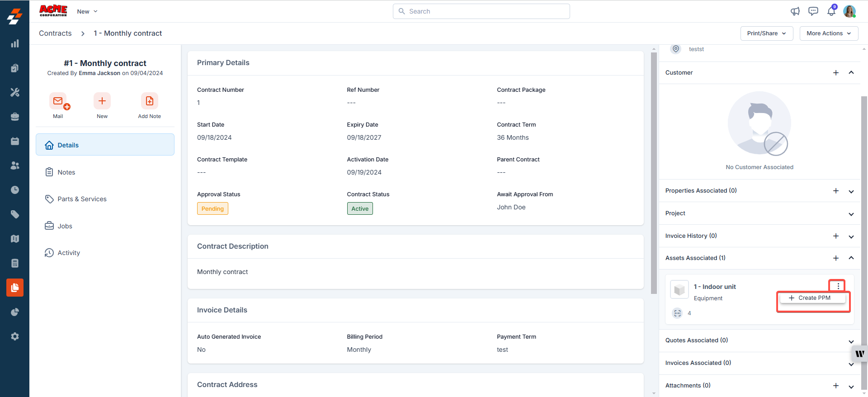Expand the Project section
The height and width of the screenshot is (397, 868).
851,214
